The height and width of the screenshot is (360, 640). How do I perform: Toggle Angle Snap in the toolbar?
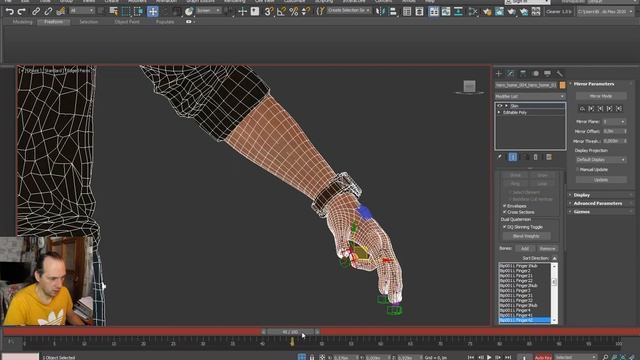pyautogui.click(x=281, y=11)
